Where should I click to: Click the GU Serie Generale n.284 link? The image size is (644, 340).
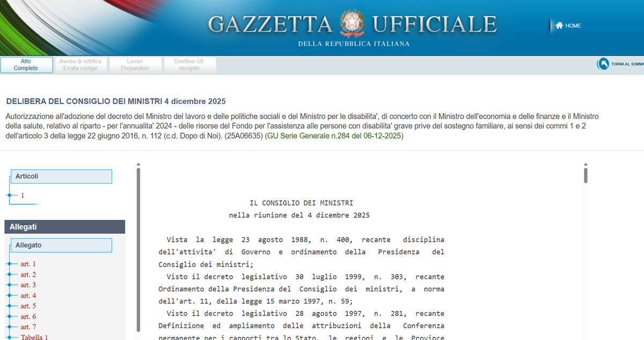[x=334, y=136]
